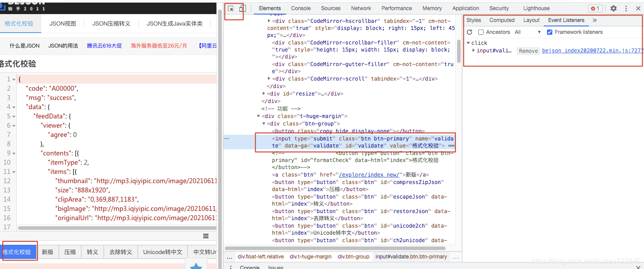Click 压缩 compress button

(x=70, y=252)
